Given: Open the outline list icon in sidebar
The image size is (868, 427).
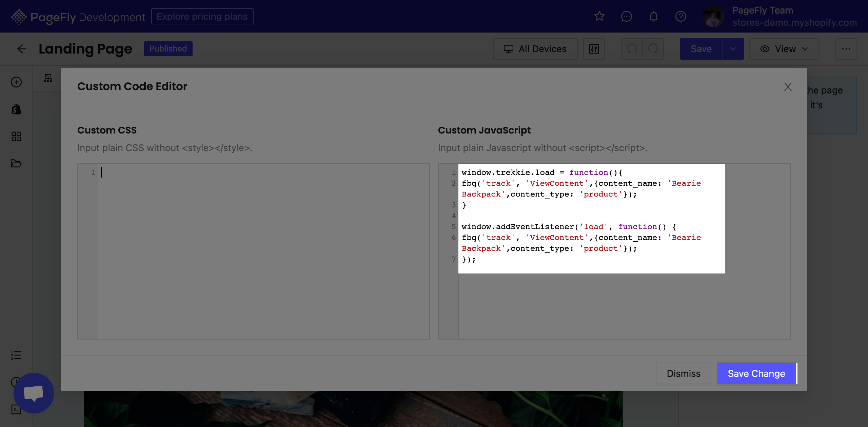Looking at the screenshot, I should point(16,355).
